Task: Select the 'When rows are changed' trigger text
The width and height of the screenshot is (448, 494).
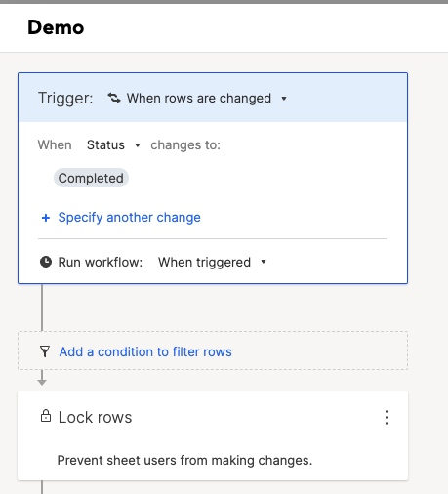Action: 199,98
